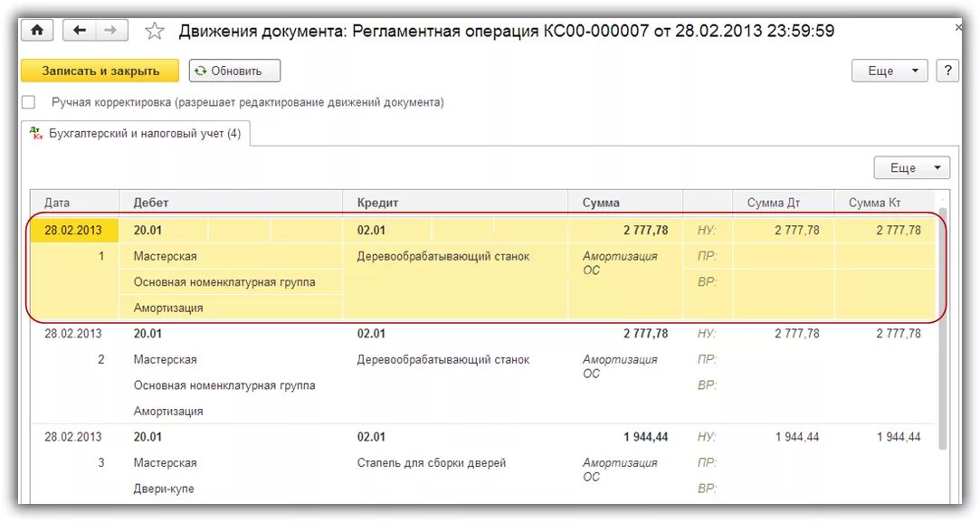Viewport: 980px width, 522px height.
Task: Select row 3 amount 1 944,44
Action: [645, 437]
